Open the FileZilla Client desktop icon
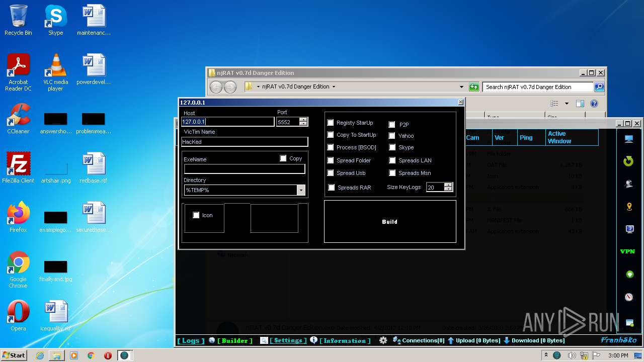The width and height of the screenshot is (644, 362). click(18, 168)
